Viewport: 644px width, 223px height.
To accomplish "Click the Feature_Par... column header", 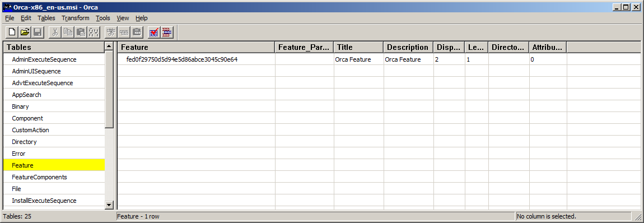I will [304, 47].
